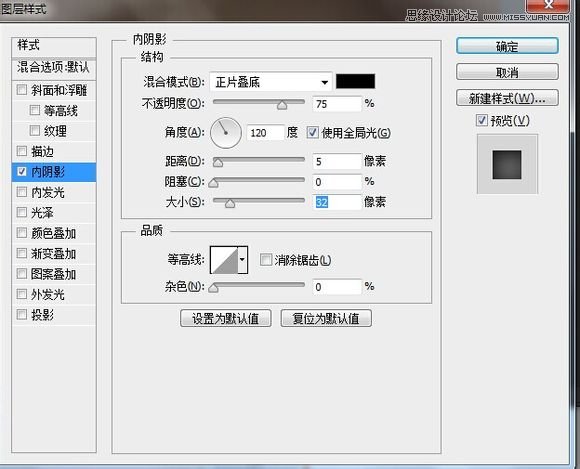
Task: Click the 设置为默认值 button
Action: pos(226,318)
